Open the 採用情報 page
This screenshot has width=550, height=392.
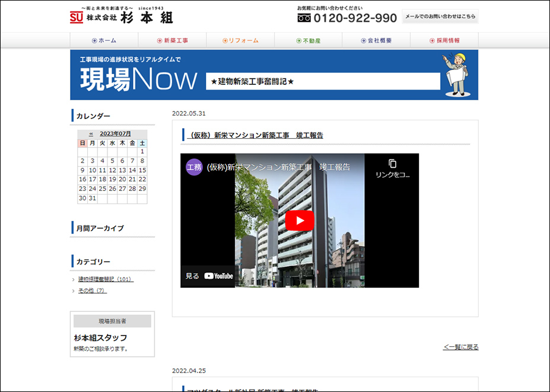click(x=444, y=40)
